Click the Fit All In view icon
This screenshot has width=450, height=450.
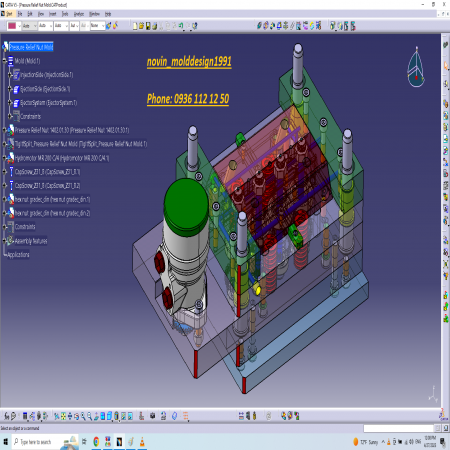pyautogui.click(x=63, y=416)
